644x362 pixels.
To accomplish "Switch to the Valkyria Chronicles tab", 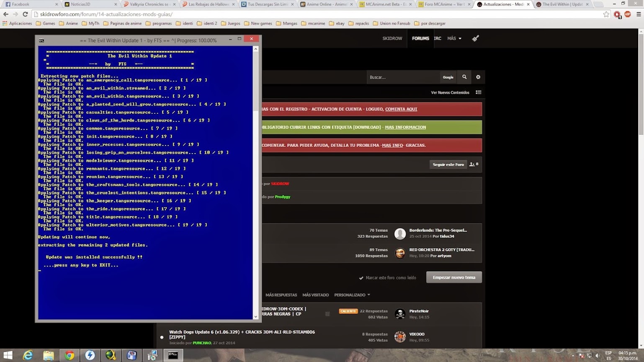I will coord(149,4).
